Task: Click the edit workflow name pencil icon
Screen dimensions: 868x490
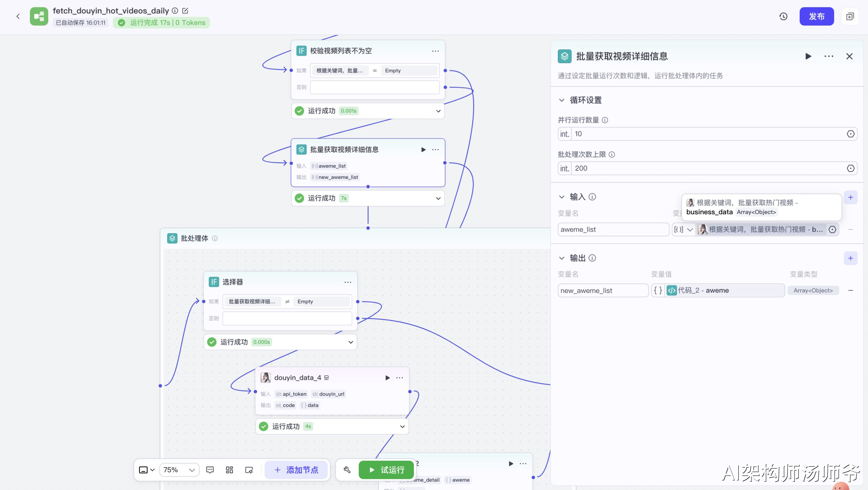Action: (185, 11)
